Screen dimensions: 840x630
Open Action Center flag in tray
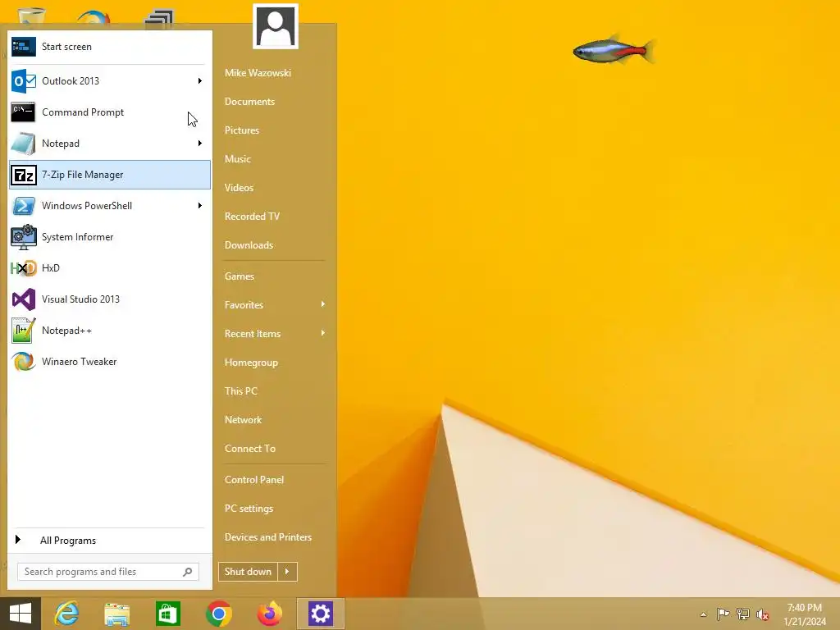tap(723, 614)
